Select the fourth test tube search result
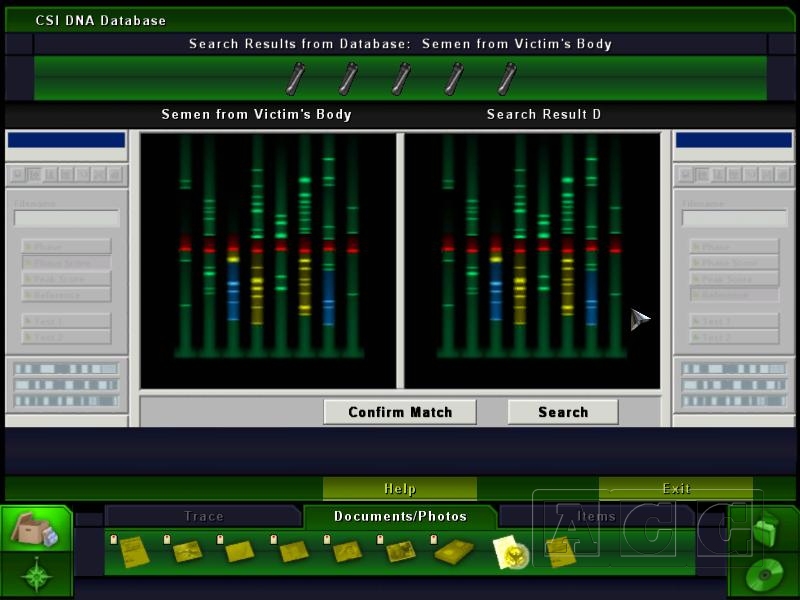This screenshot has width=800, height=600. 454,79
